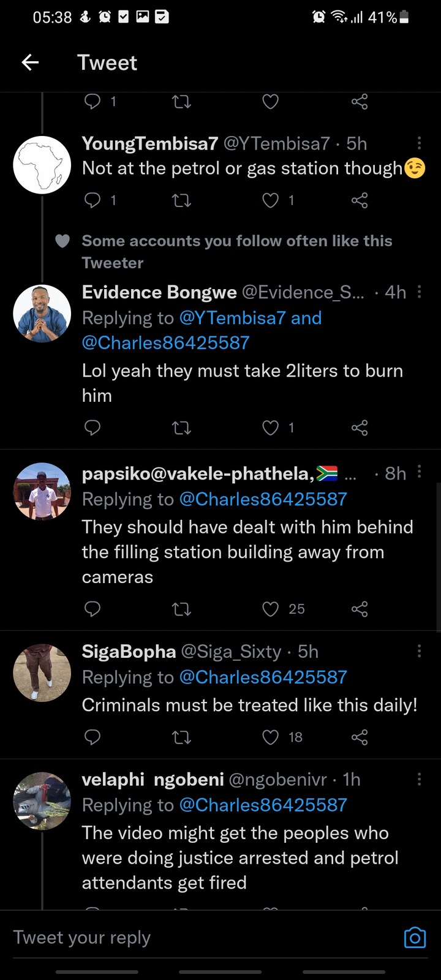Screen dimensions: 441x980
Task: Share Evidence Bongwe's reply
Action: point(360,428)
